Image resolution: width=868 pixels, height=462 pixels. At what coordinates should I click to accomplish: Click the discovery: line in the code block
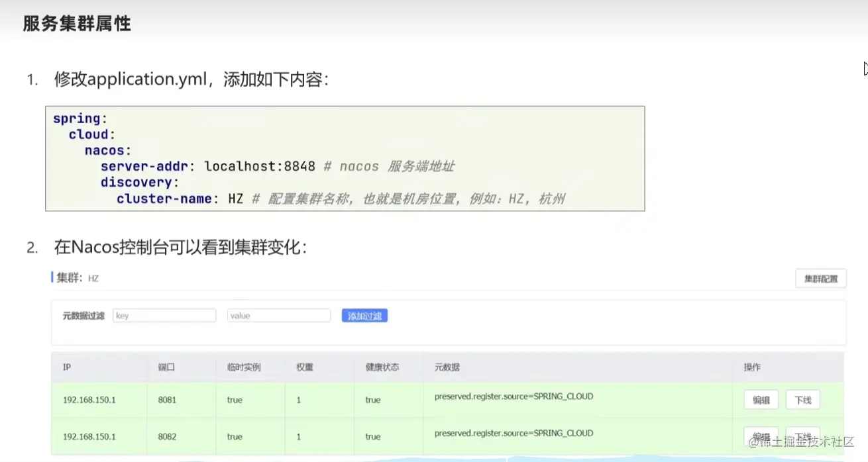pos(140,182)
